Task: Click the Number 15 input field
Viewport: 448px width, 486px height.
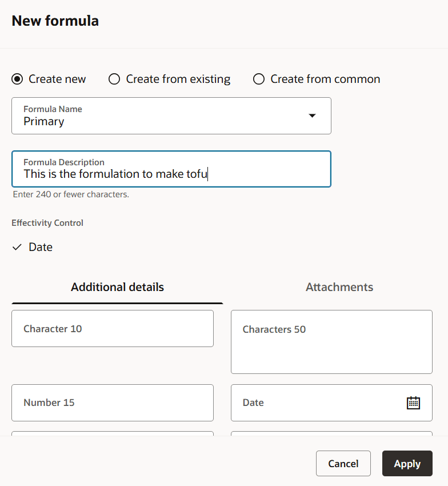Action: [112, 403]
